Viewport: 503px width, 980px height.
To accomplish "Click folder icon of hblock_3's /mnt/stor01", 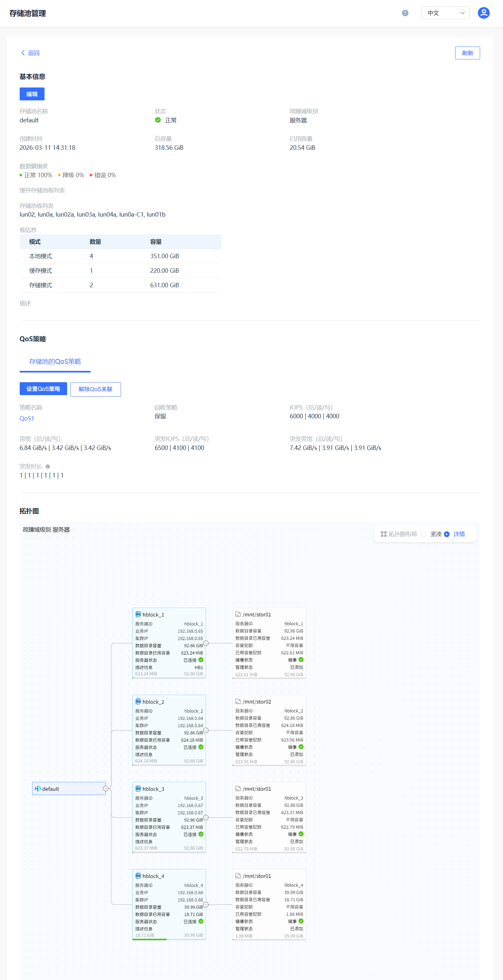I will point(238,788).
